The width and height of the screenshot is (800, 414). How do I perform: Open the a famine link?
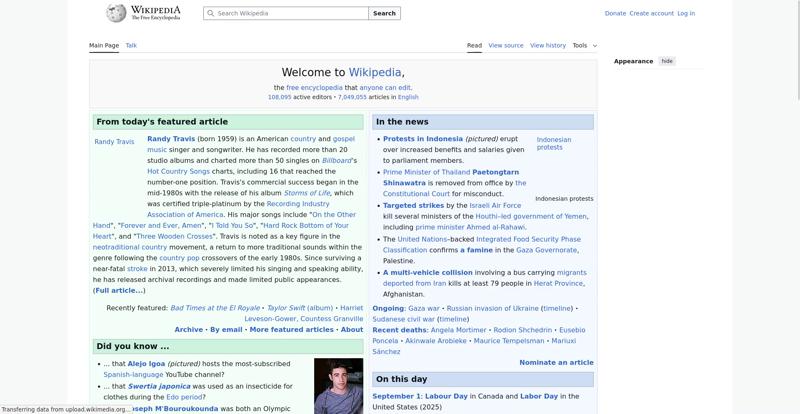(476, 250)
